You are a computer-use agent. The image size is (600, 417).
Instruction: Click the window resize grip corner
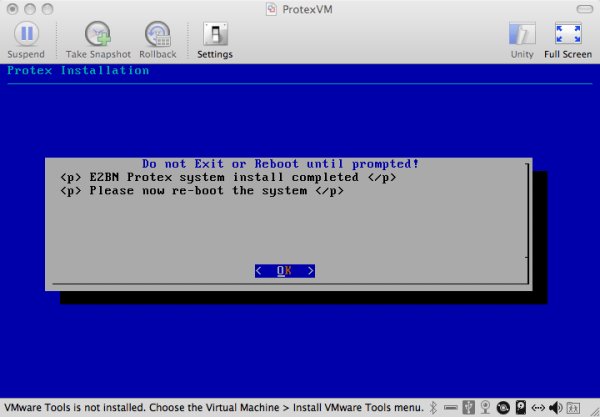[x=594, y=411]
